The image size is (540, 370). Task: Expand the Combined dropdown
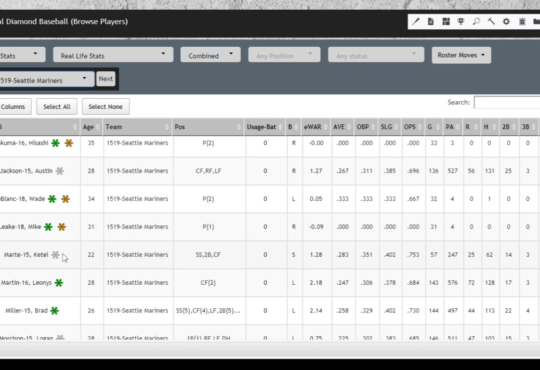click(x=210, y=55)
